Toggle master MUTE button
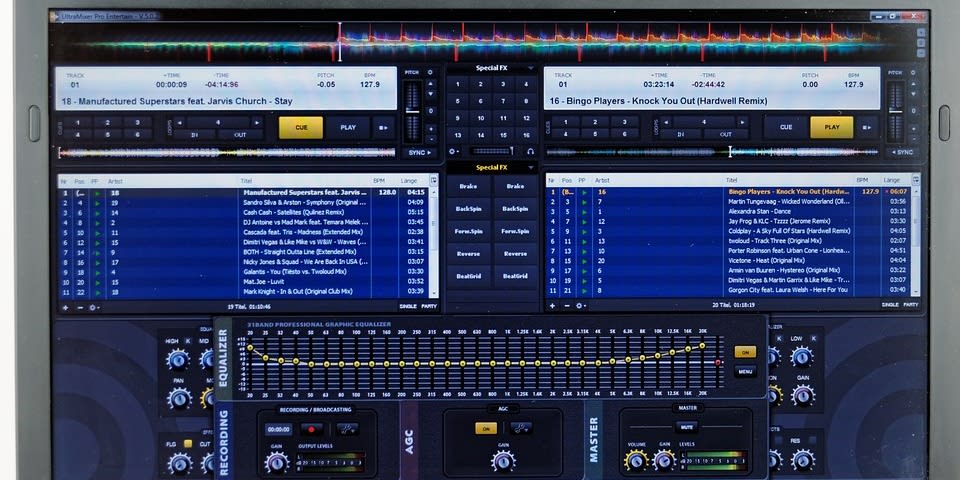 [686, 427]
